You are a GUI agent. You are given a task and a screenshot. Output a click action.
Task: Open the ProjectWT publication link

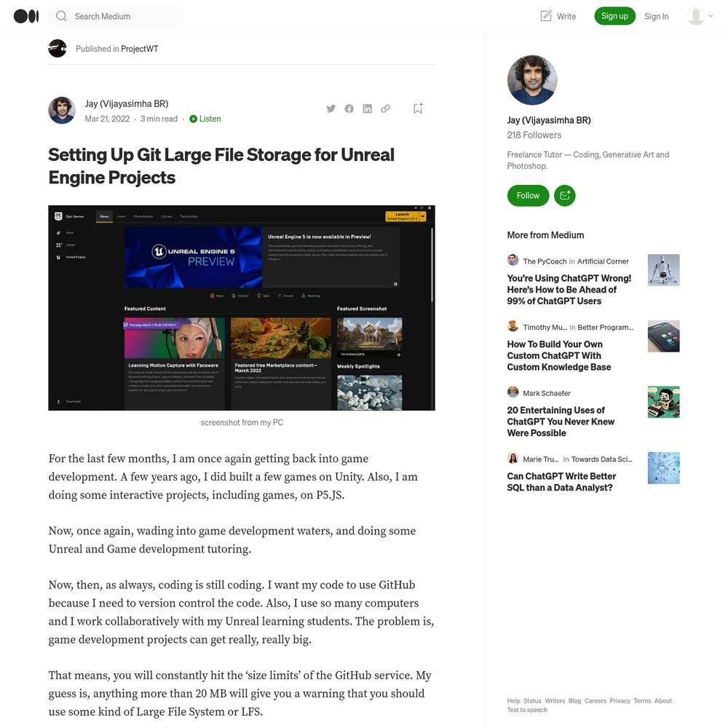[x=139, y=49]
